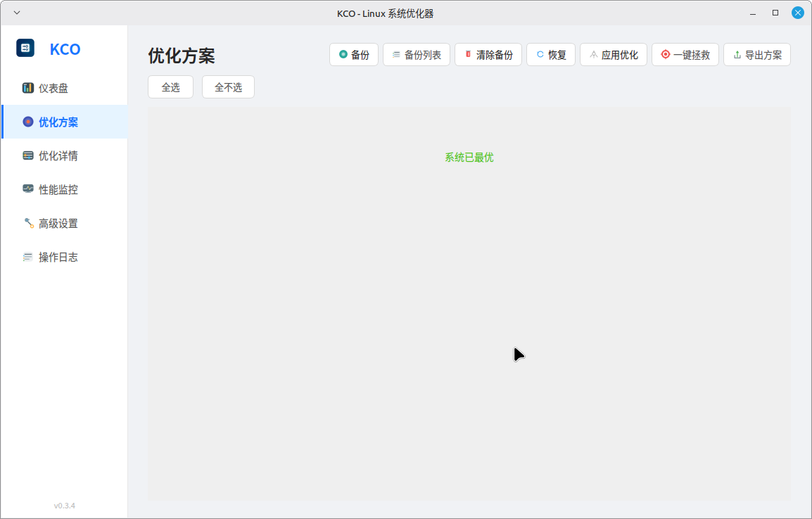Click the KCO app logo icon

coord(25,48)
